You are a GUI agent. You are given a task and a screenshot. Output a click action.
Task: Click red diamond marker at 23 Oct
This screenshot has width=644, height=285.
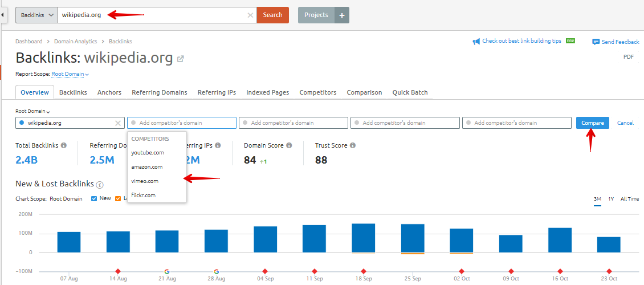(609, 271)
